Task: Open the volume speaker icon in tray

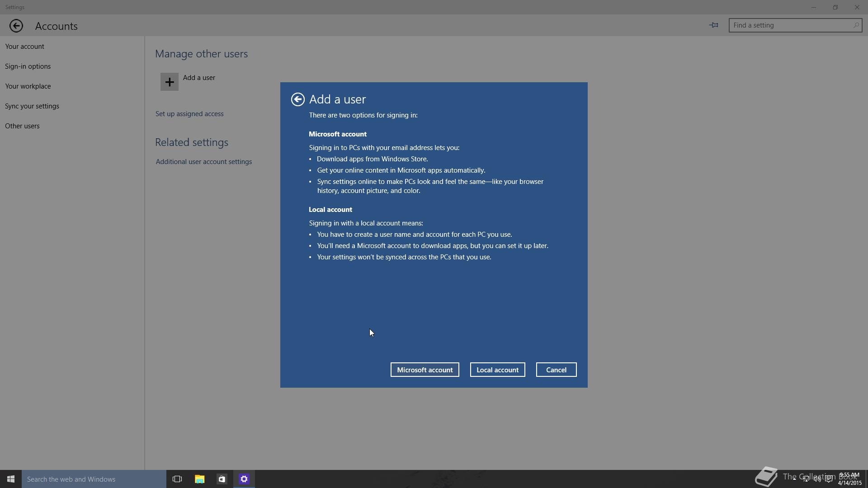Action: [x=817, y=479]
